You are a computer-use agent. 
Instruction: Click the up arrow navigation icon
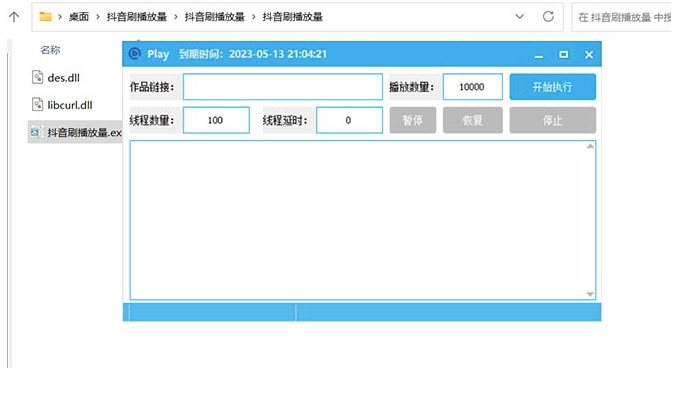click(14, 17)
